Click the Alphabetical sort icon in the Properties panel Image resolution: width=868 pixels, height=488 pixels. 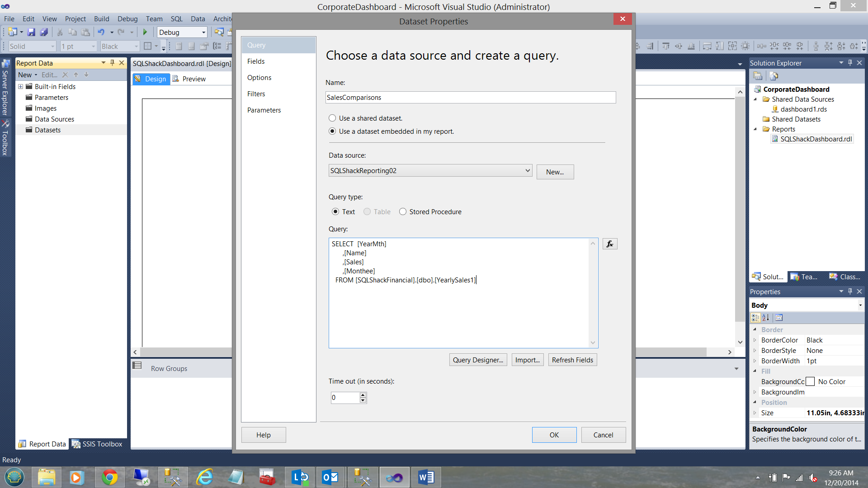[766, 318]
